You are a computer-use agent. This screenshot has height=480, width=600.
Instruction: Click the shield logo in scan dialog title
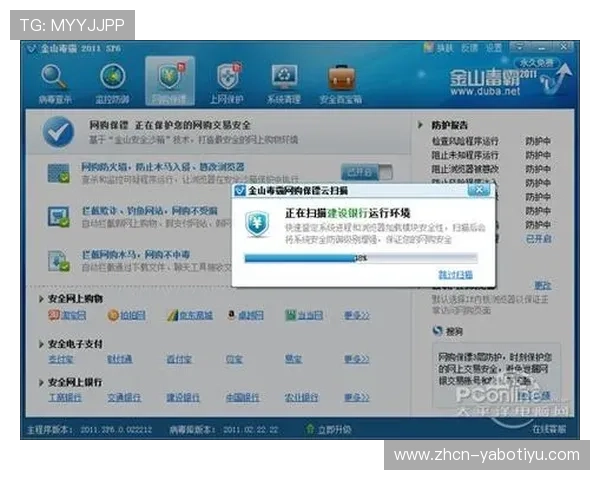(240, 190)
